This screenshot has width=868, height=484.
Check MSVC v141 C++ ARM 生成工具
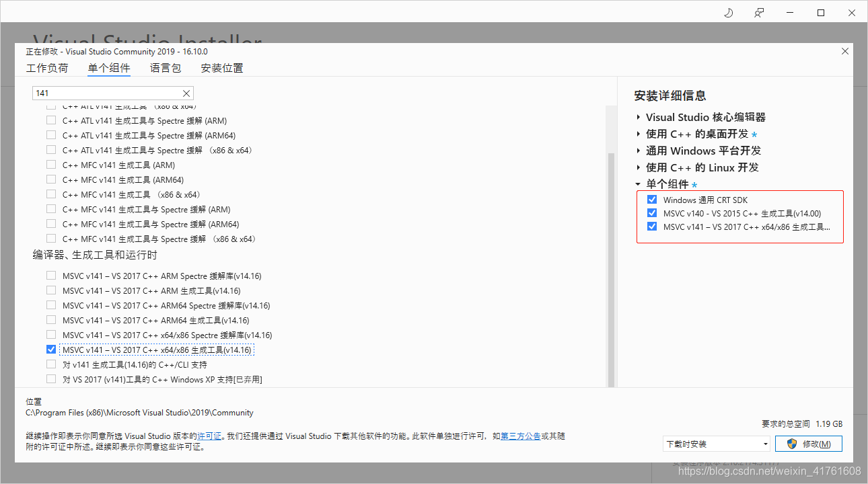51,290
